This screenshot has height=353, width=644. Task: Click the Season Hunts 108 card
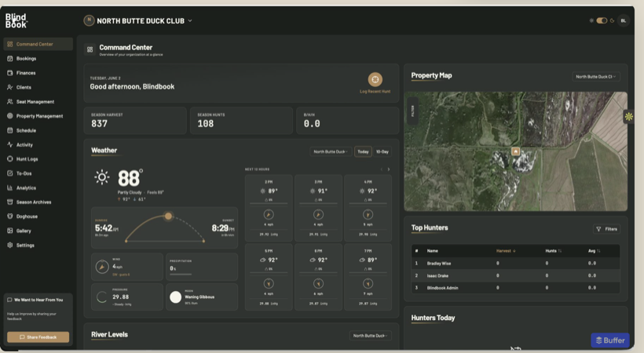242,121
